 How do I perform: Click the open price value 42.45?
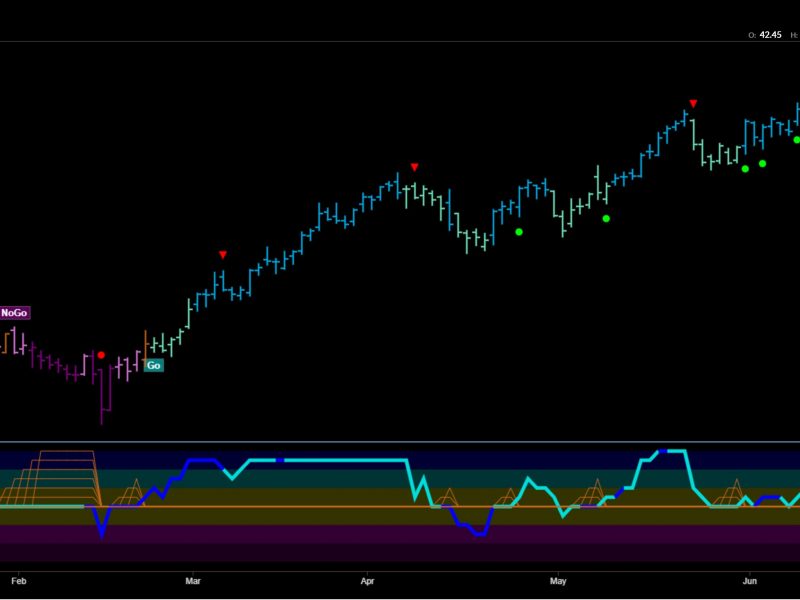pos(770,35)
